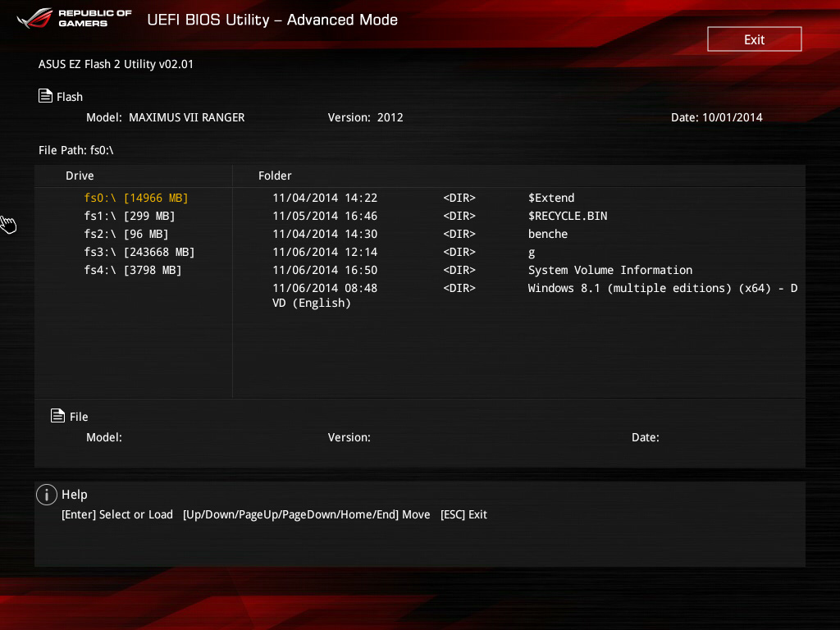Viewport: 840px width, 630px height.
Task: Select drive fs0:\ [14966 MB]
Action: (x=136, y=198)
